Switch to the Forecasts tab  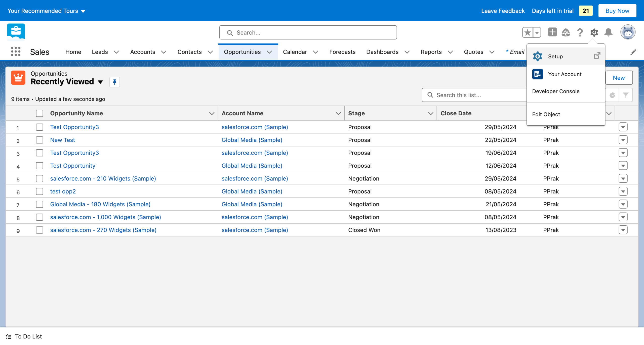(x=342, y=52)
